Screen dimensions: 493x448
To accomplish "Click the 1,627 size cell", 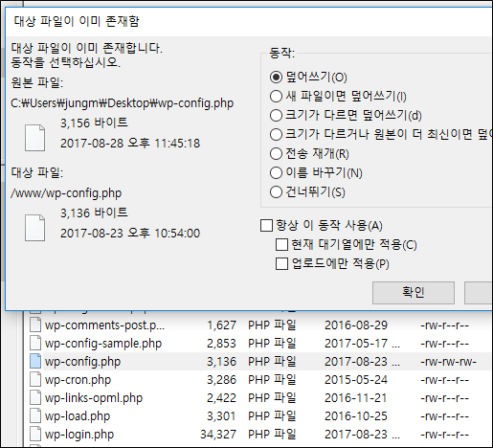I will click(x=221, y=325).
